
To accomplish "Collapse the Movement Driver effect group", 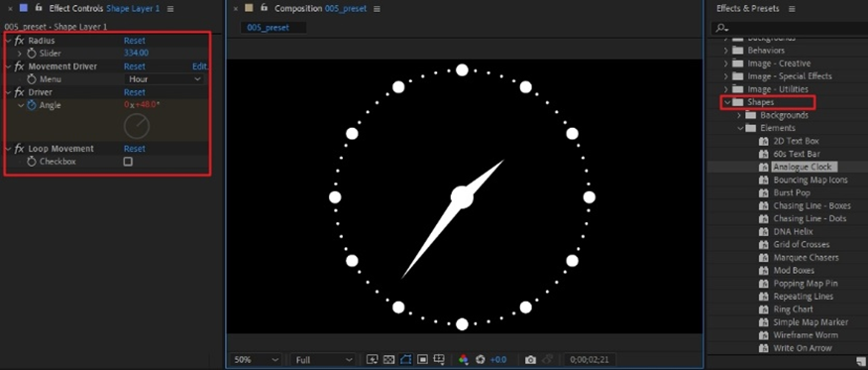I will (8, 66).
